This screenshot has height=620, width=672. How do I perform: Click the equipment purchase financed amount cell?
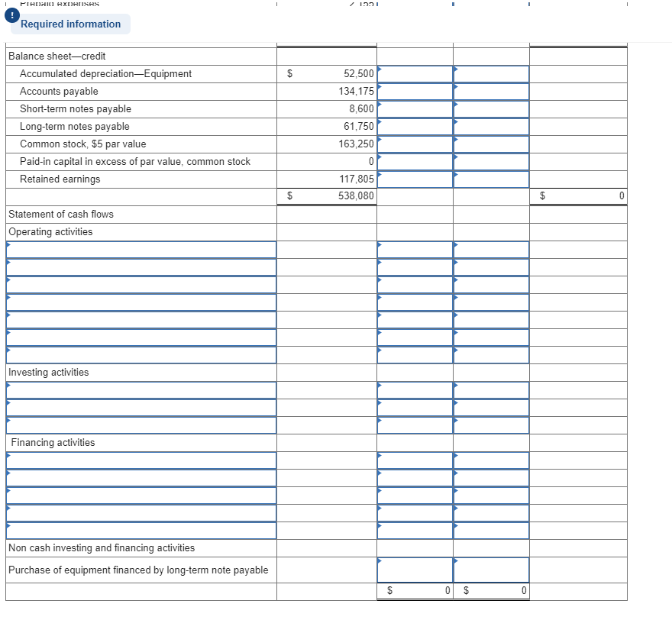[x=415, y=570]
